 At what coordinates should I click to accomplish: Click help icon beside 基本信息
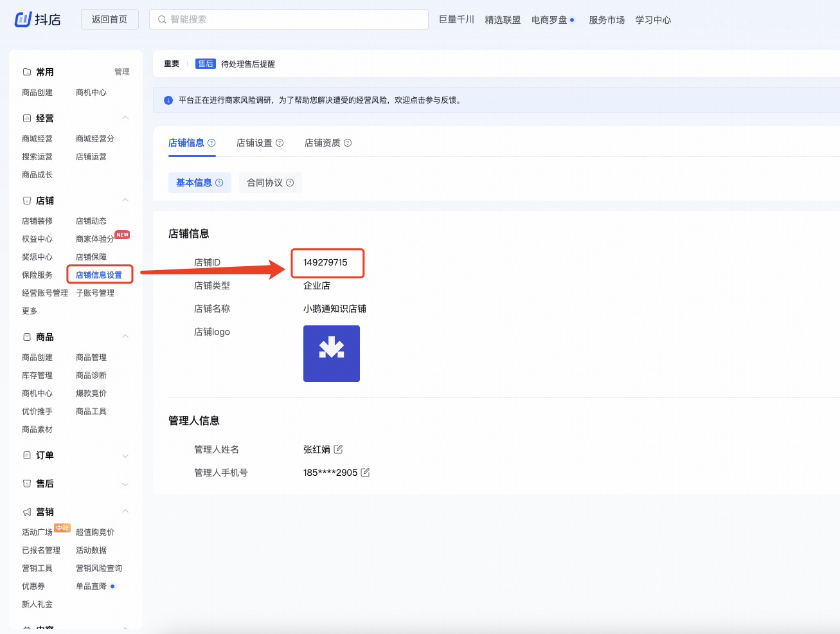pos(219,183)
